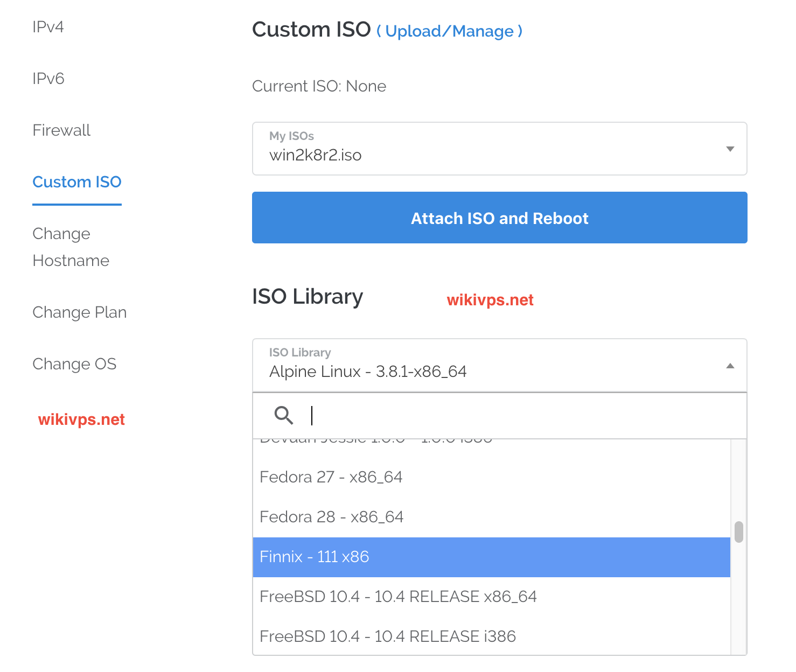This screenshot has height=672, width=796.
Task: Switch to the Firewall section
Action: [x=61, y=130]
